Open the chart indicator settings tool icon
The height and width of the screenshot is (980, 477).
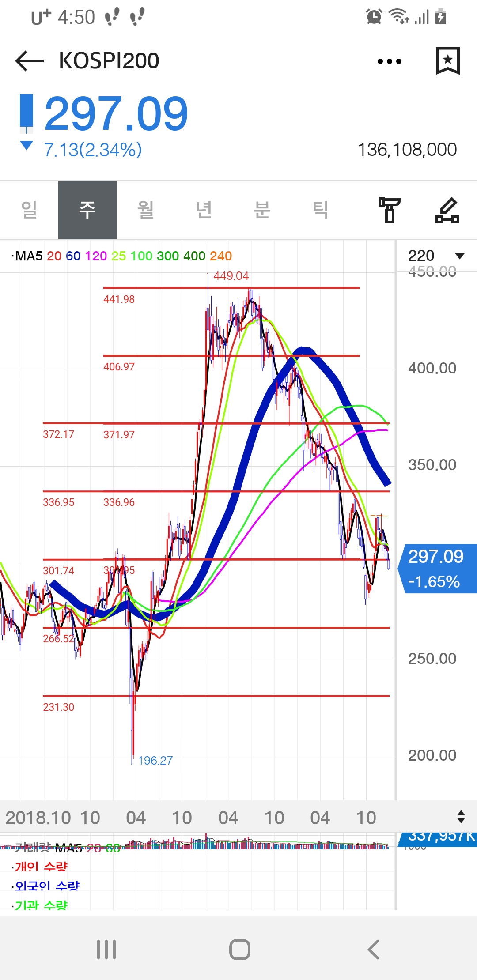(x=389, y=210)
